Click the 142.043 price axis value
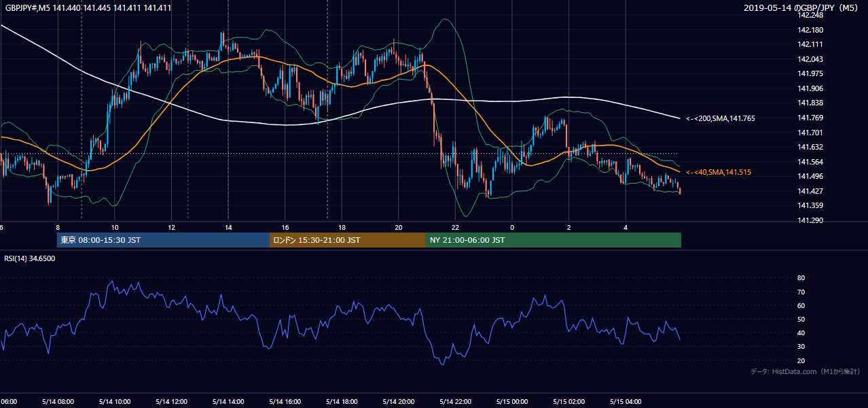The image size is (868, 408). point(810,59)
